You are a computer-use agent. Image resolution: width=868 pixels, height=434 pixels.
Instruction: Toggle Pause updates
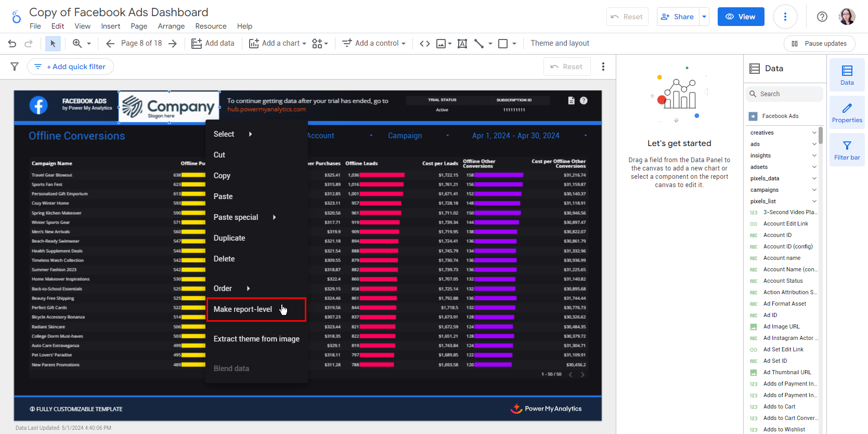pos(819,44)
